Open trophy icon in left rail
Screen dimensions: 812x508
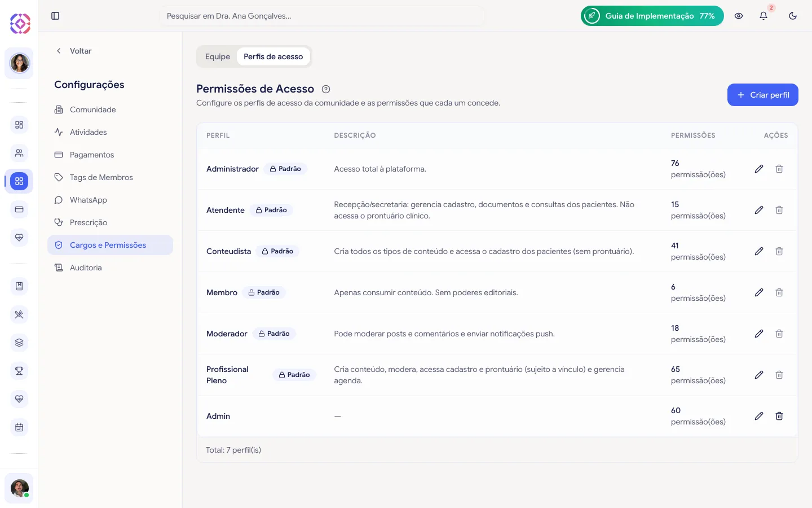point(19,371)
